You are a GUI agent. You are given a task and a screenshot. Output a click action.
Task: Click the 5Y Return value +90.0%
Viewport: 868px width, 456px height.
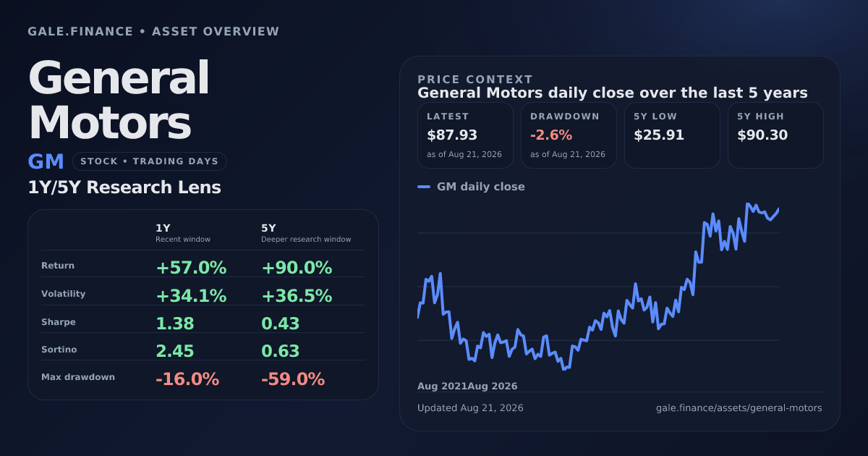tap(297, 268)
